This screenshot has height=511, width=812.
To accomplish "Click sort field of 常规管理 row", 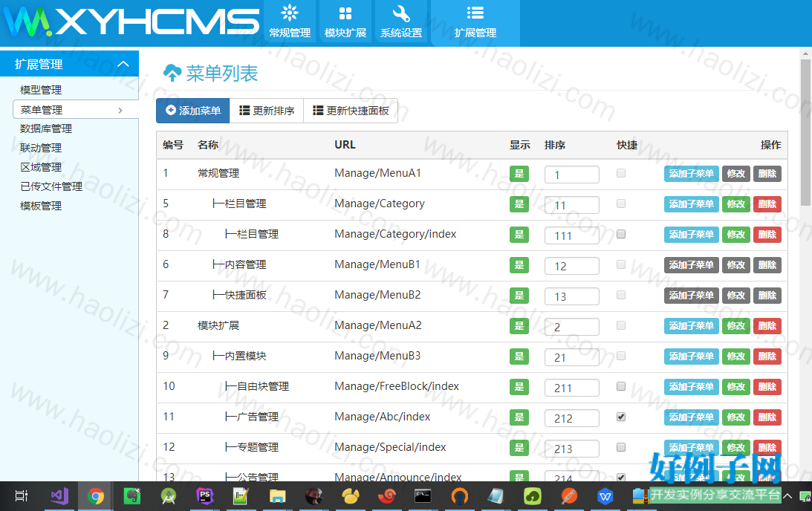I will coord(572,175).
